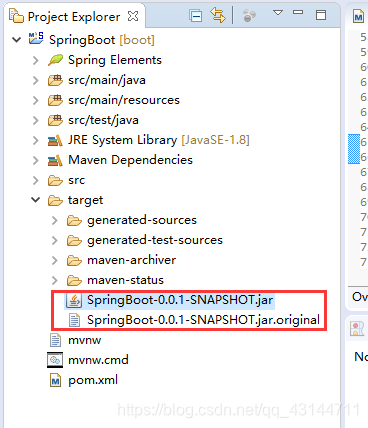Select the src/main/java label
The width and height of the screenshot is (368, 428).
pyautogui.click(x=107, y=80)
